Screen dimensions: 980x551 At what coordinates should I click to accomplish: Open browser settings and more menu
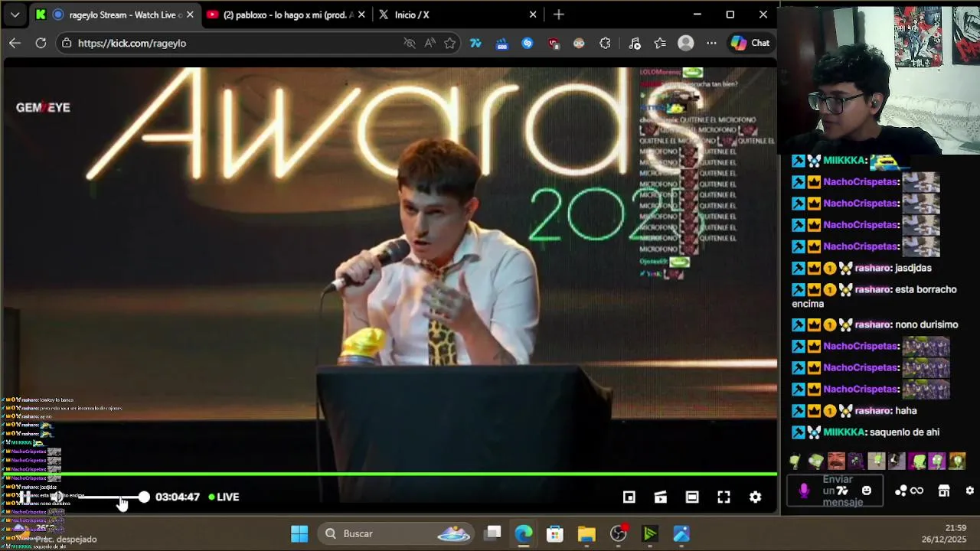point(711,43)
